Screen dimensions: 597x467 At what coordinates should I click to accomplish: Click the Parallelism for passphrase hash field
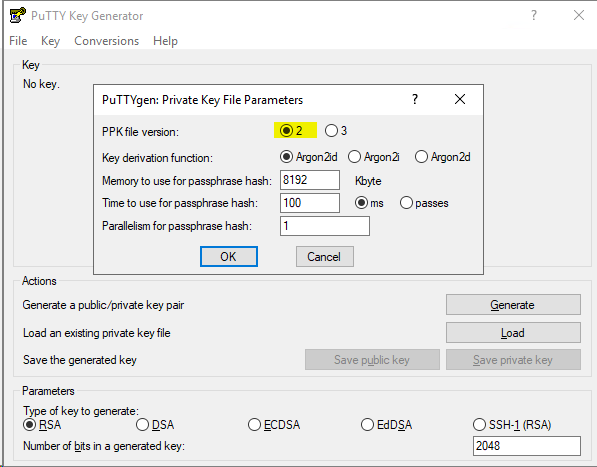point(325,226)
